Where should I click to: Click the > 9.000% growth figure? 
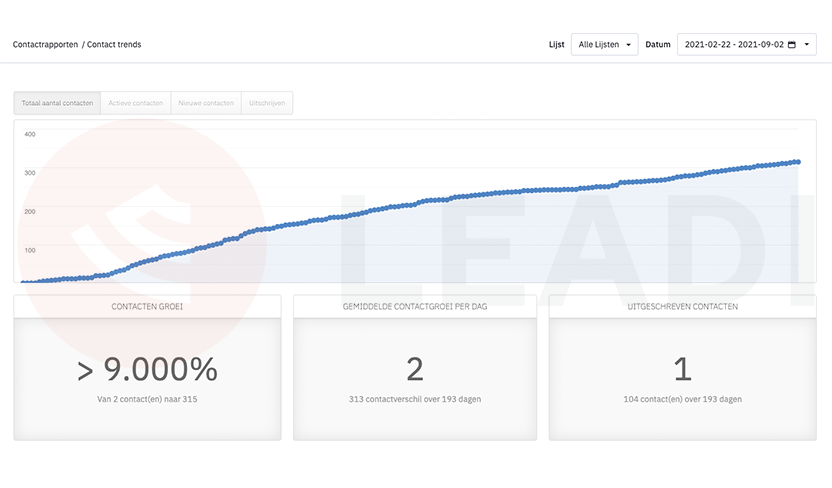[x=147, y=369]
